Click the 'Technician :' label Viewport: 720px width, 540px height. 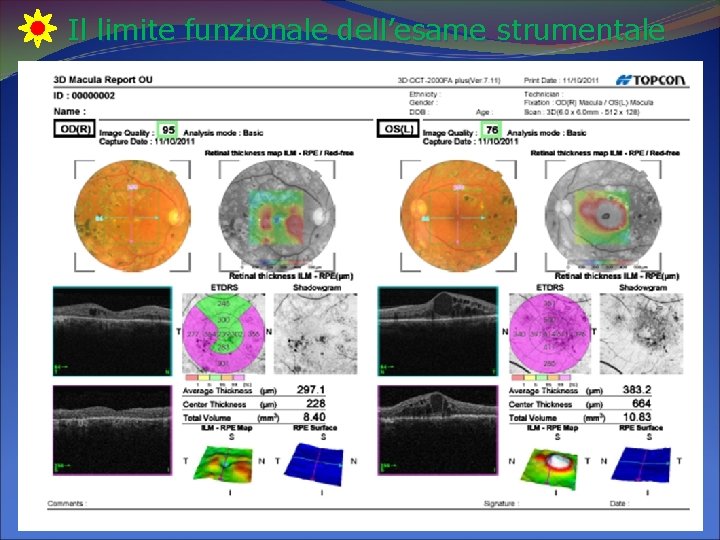(x=542, y=94)
